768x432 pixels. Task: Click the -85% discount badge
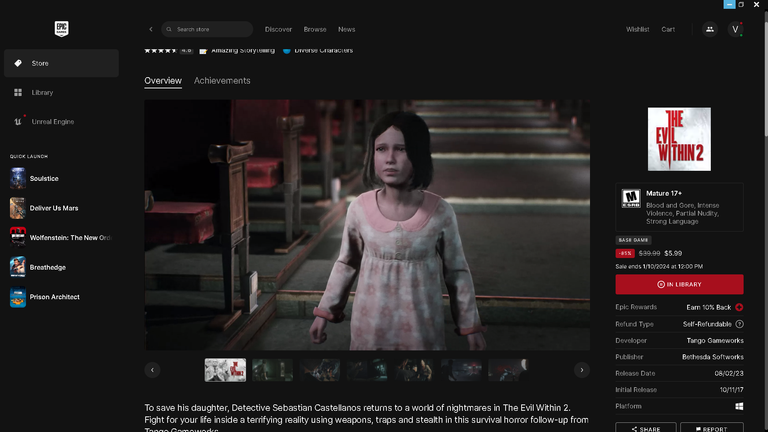click(x=625, y=253)
